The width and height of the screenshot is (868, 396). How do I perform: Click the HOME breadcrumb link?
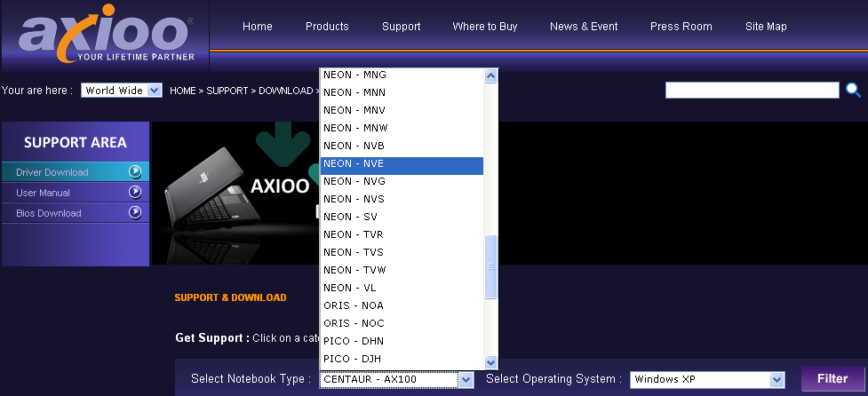tap(183, 91)
